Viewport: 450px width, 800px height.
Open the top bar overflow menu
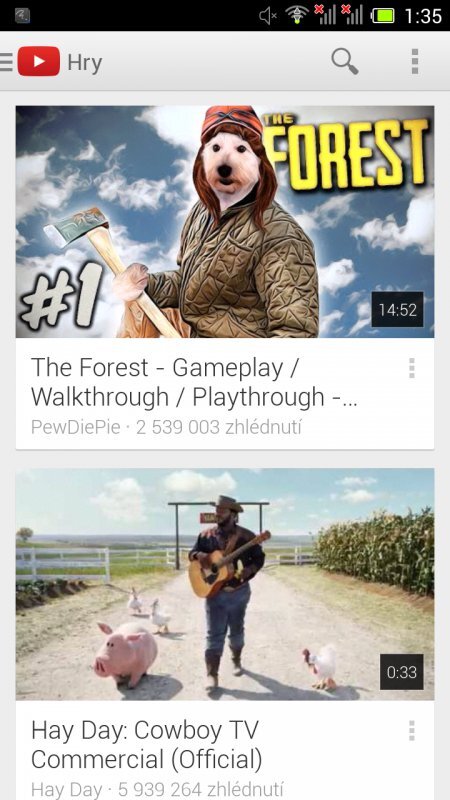coord(415,62)
